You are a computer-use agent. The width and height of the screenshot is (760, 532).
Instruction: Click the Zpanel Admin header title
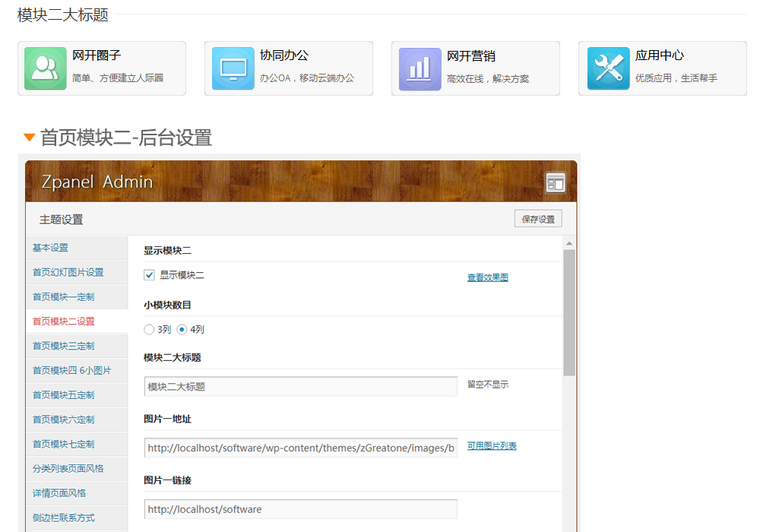pyautogui.click(x=97, y=182)
